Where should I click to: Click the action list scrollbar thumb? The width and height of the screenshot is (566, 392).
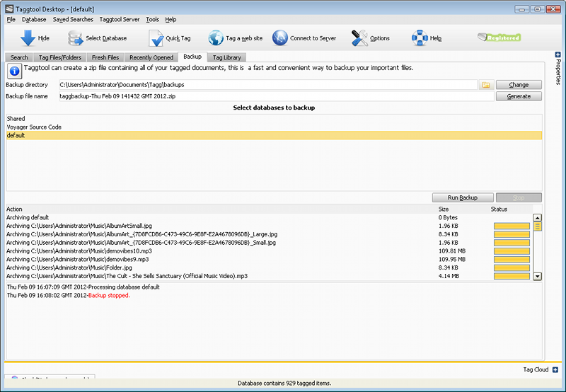click(x=538, y=226)
